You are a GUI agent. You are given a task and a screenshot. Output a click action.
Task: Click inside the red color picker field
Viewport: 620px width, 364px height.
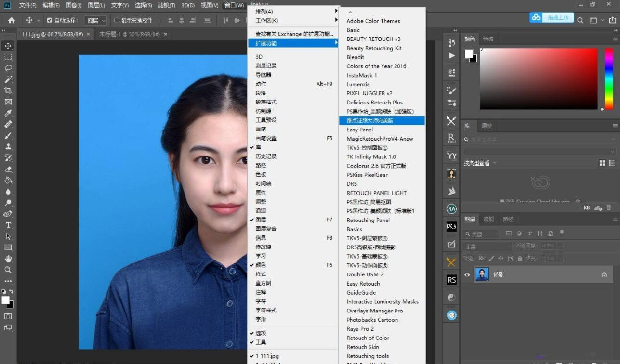tap(539, 78)
